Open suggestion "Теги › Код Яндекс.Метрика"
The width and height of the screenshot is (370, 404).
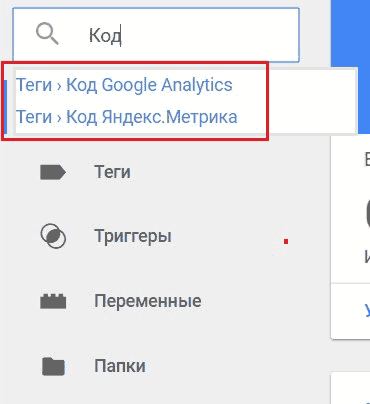(127, 117)
